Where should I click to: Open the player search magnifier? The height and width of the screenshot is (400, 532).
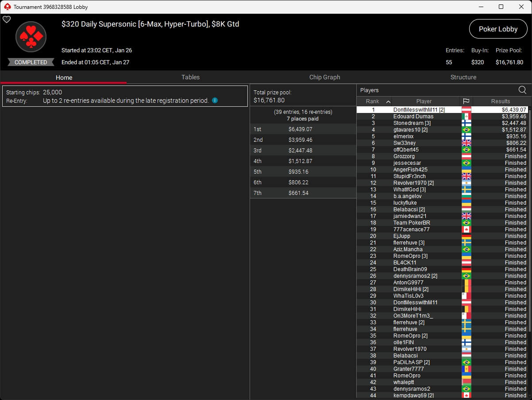click(522, 90)
